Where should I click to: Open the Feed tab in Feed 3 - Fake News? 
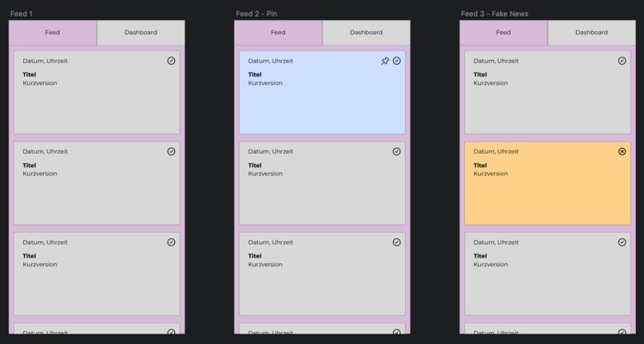point(503,33)
